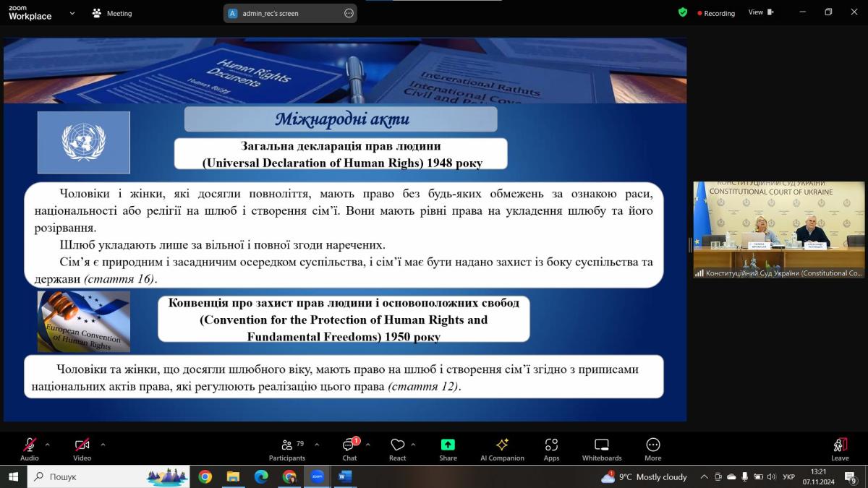Screen dimensions: 868x488
Task: Show hidden system tray icons
Action: [704, 477]
